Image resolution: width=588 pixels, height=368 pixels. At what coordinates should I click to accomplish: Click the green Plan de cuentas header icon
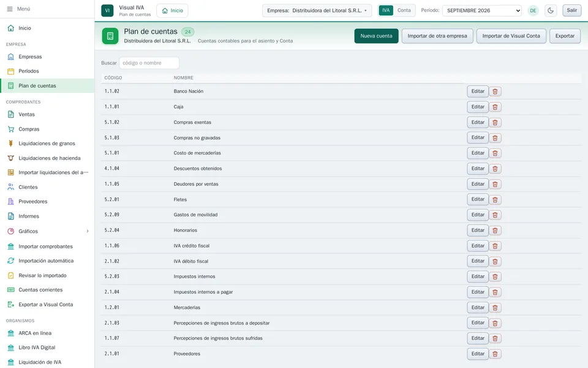pos(110,36)
